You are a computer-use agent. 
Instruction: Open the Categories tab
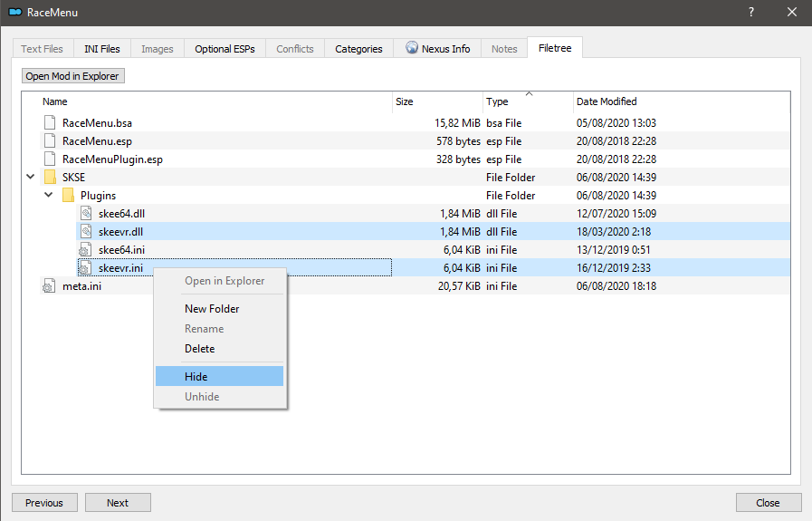pyautogui.click(x=358, y=49)
